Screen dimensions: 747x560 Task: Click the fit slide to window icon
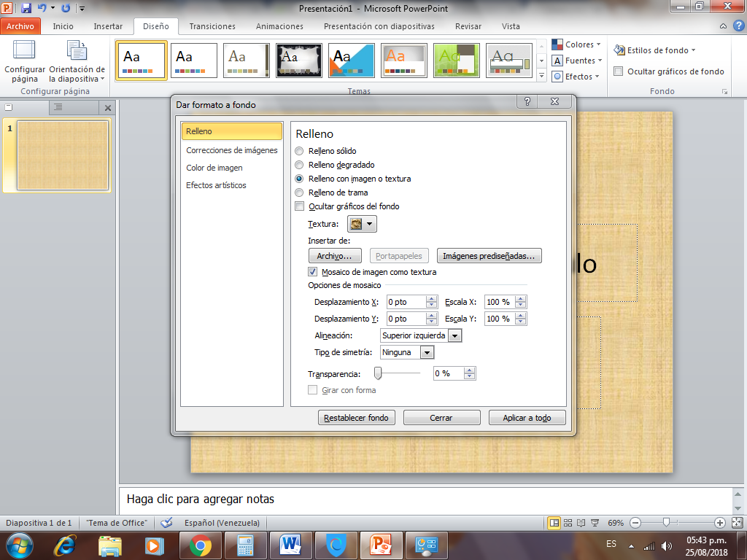737,523
